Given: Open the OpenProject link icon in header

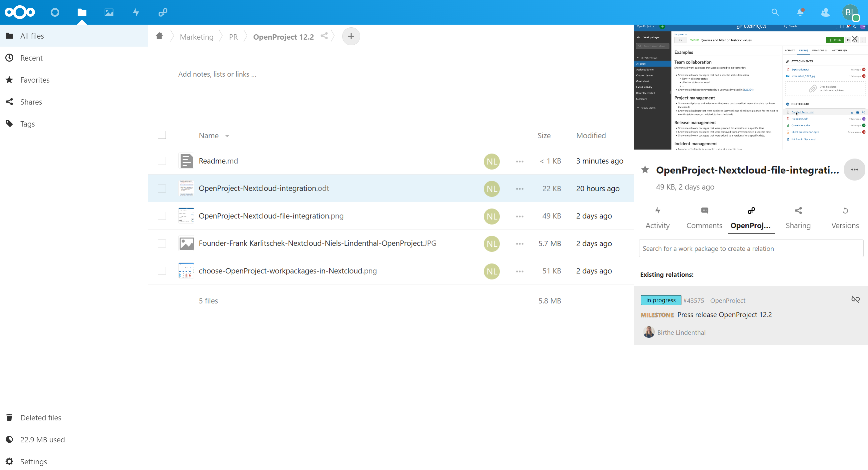Looking at the screenshot, I should click(163, 12).
